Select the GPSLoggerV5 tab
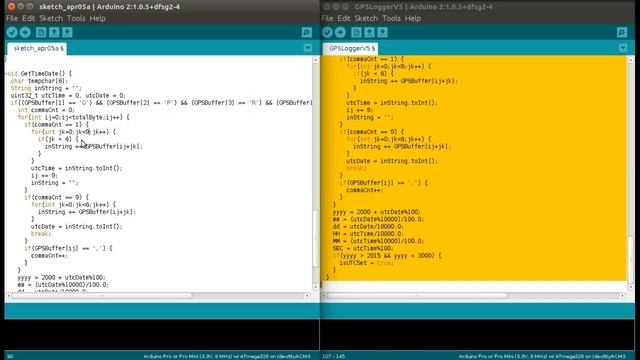Image resolution: width=640 pixels, height=360 pixels. click(x=351, y=49)
